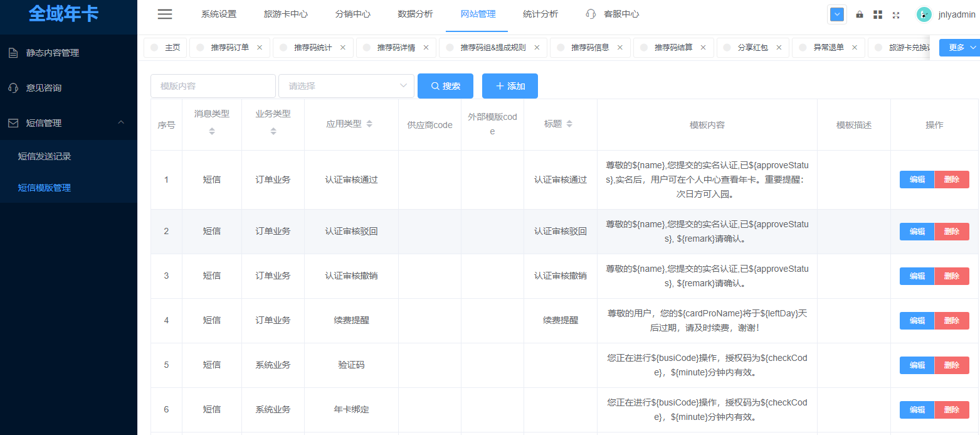
Task: Switch to 数据分析 top menu
Action: (x=415, y=14)
